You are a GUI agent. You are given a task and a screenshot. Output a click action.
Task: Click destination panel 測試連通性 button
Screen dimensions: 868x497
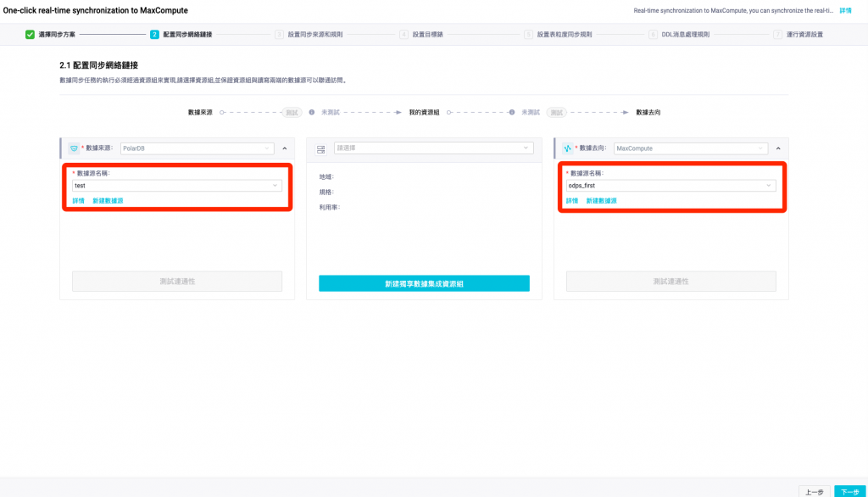coord(671,282)
